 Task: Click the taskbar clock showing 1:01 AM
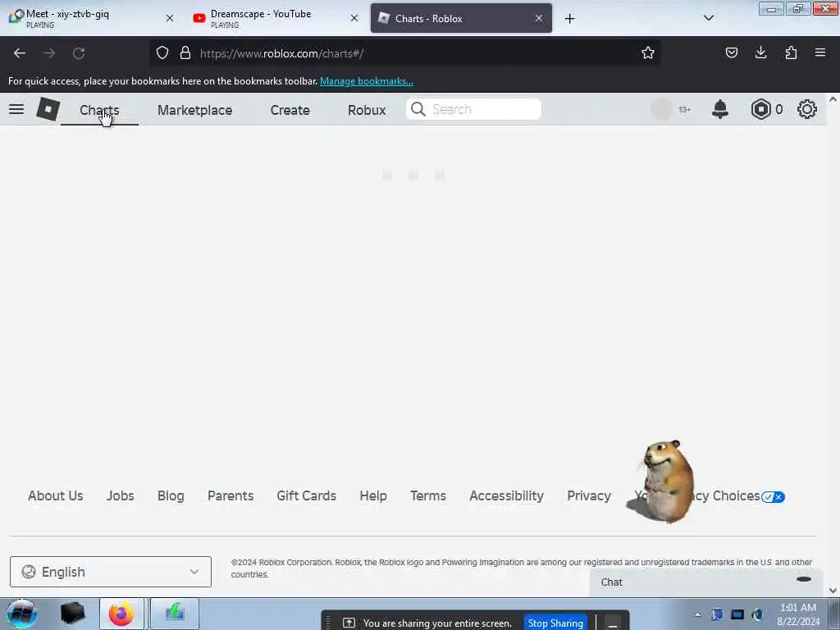point(798,614)
